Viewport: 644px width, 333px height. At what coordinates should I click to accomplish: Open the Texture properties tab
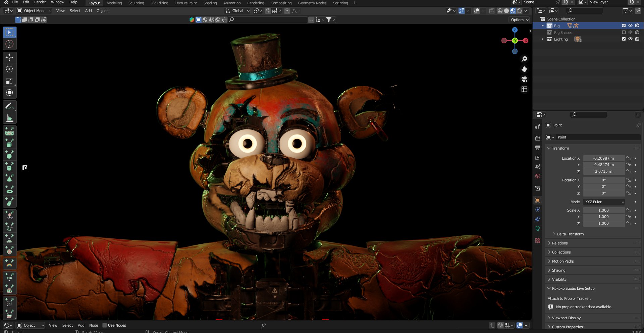[538, 240]
